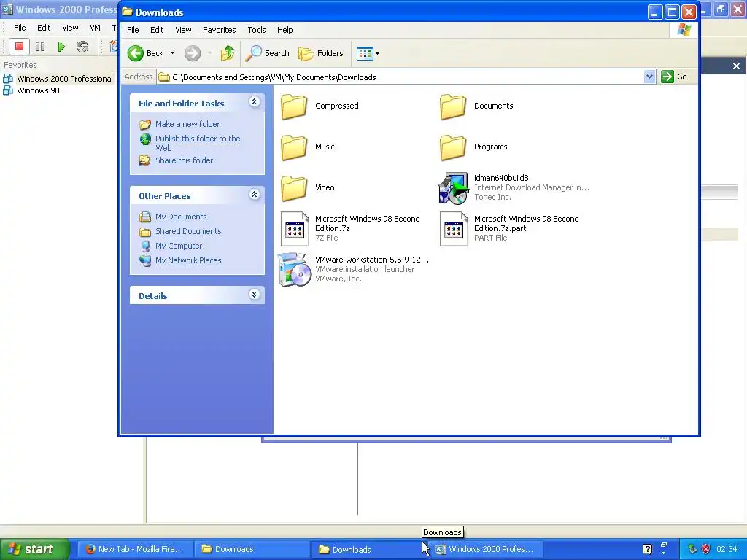Open the Edit menu in Downloads window

pyautogui.click(x=157, y=30)
